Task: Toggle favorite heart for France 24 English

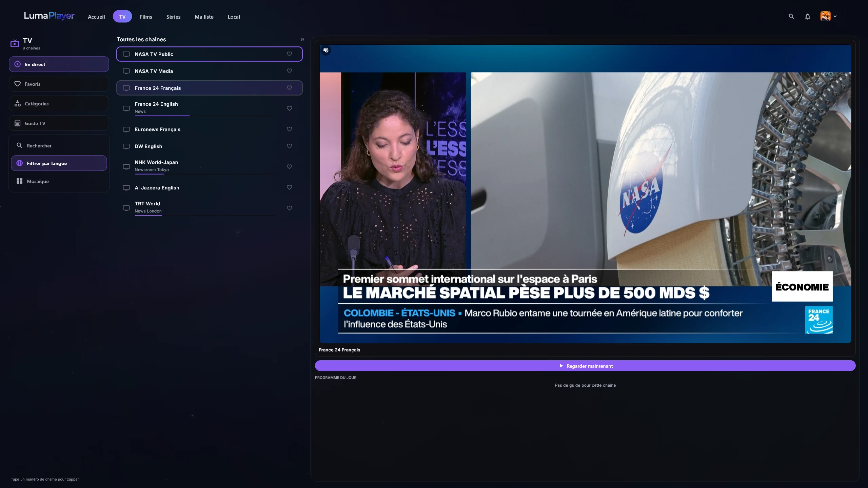Action: click(289, 108)
